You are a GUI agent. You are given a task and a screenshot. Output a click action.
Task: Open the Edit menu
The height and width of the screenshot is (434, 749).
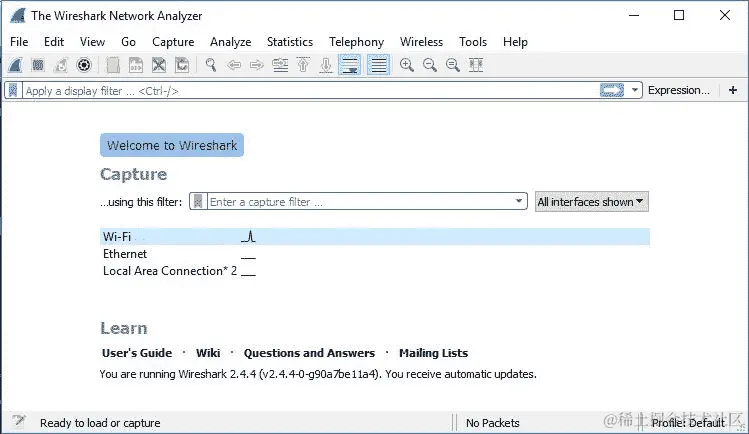click(x=54, y=42)
